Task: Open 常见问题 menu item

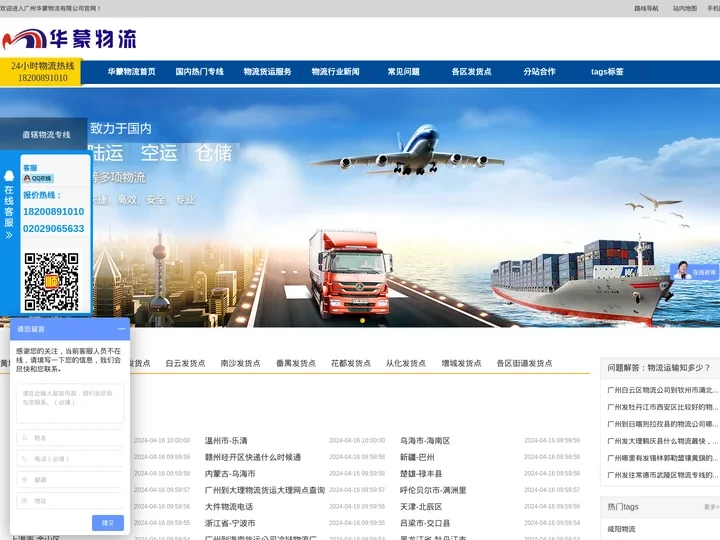Action: pyautogui.click(x=403, y=72)
